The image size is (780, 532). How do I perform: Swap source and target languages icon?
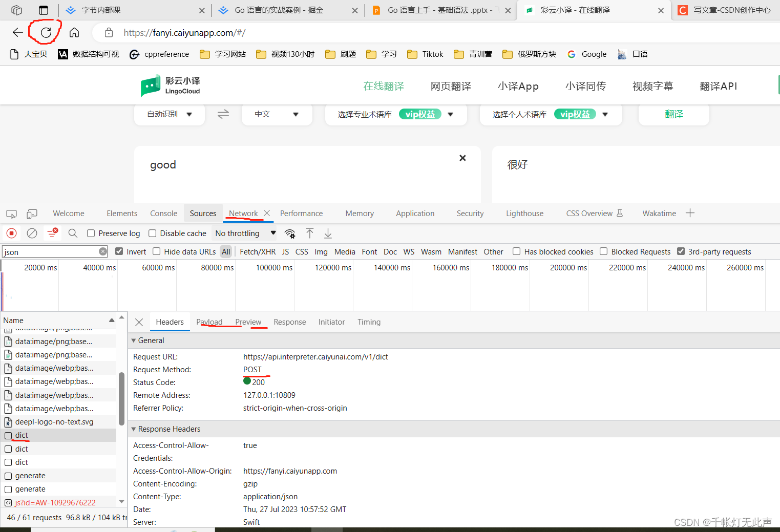tap(223, 114)
